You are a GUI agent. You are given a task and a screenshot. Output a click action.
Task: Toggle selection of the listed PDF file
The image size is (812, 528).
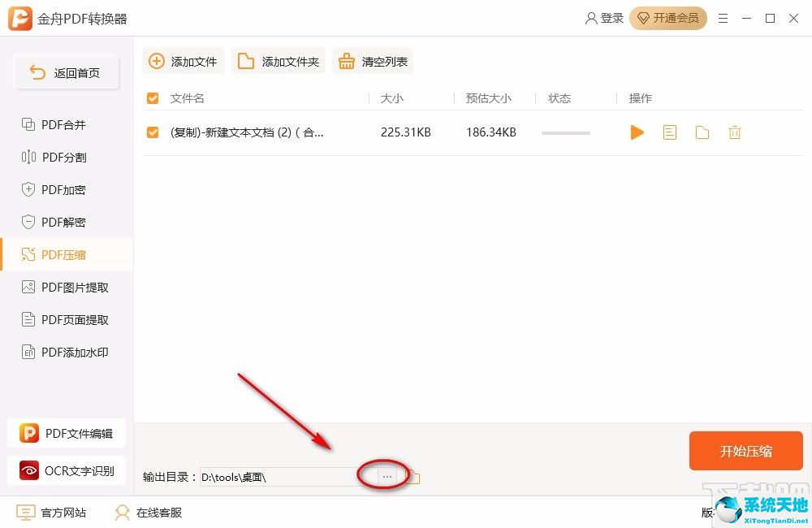(152, 132)
